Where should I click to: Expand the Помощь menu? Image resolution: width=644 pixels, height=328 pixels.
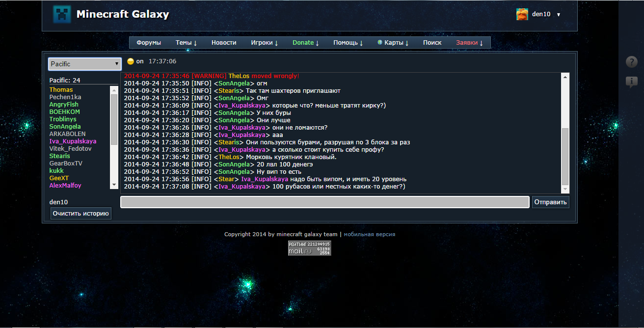click(348, 43)
